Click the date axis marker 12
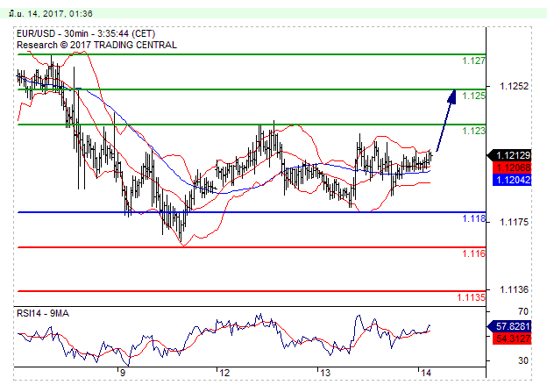The image size is (547, 392). point(224,373)
